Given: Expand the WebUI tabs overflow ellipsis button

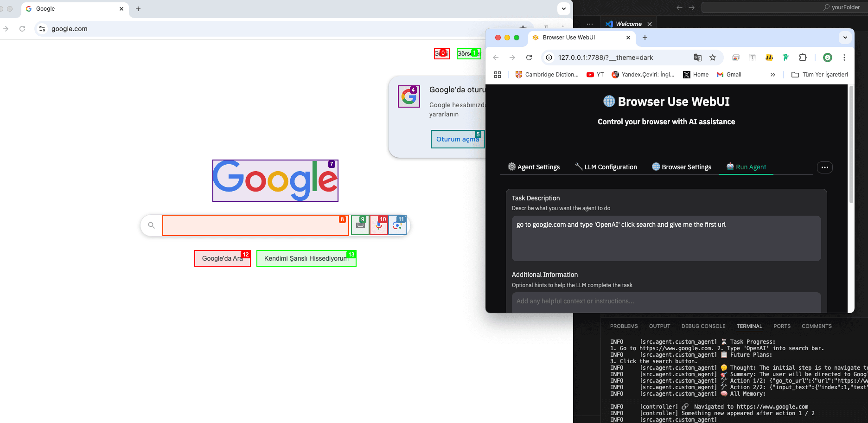Looking at the screenshot, I should point(824,167).
